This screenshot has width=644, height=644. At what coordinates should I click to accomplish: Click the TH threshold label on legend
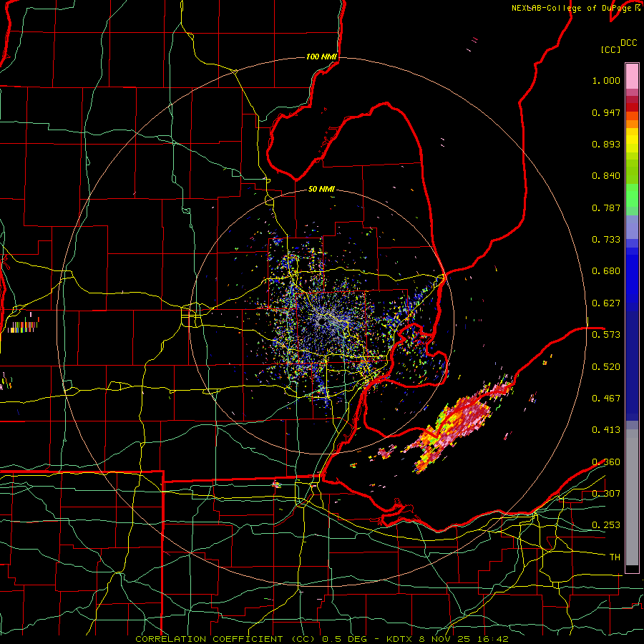615,557
